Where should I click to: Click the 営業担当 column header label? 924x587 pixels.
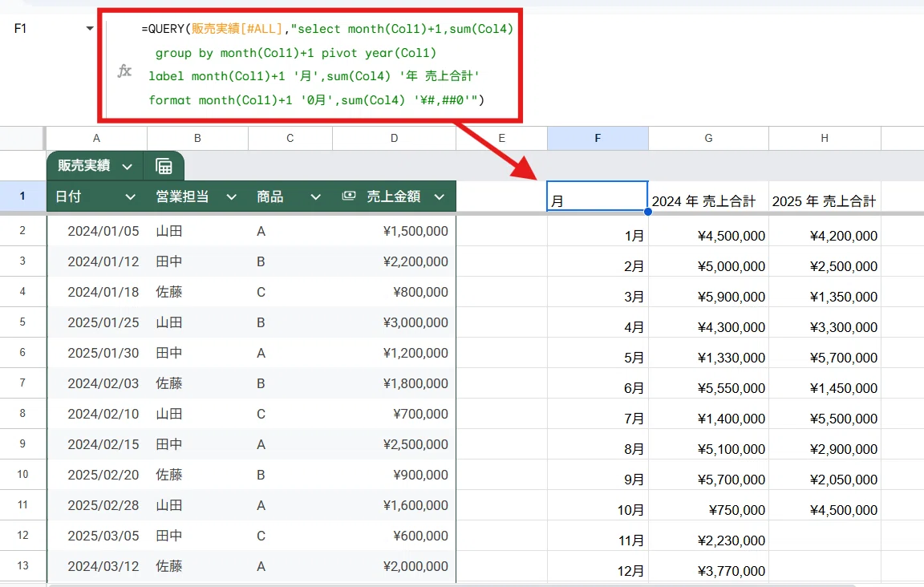182,196
